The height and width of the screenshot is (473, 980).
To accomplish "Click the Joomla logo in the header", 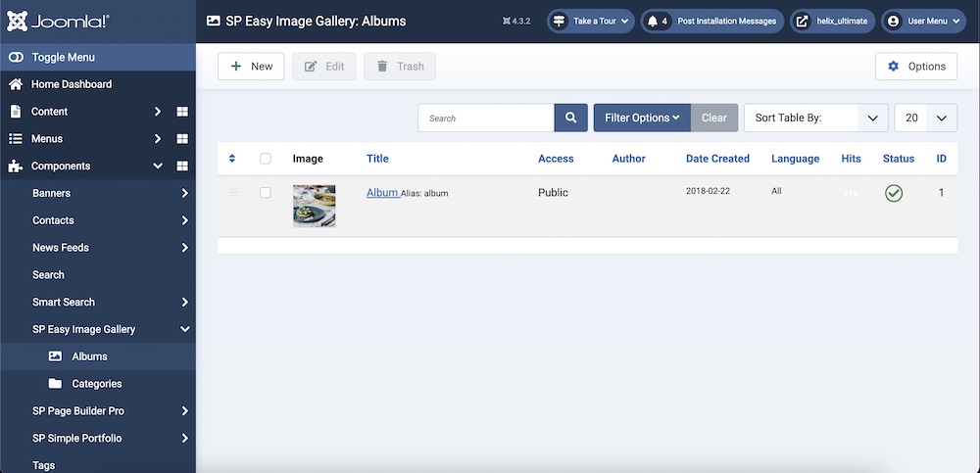I will pos(58,21).
